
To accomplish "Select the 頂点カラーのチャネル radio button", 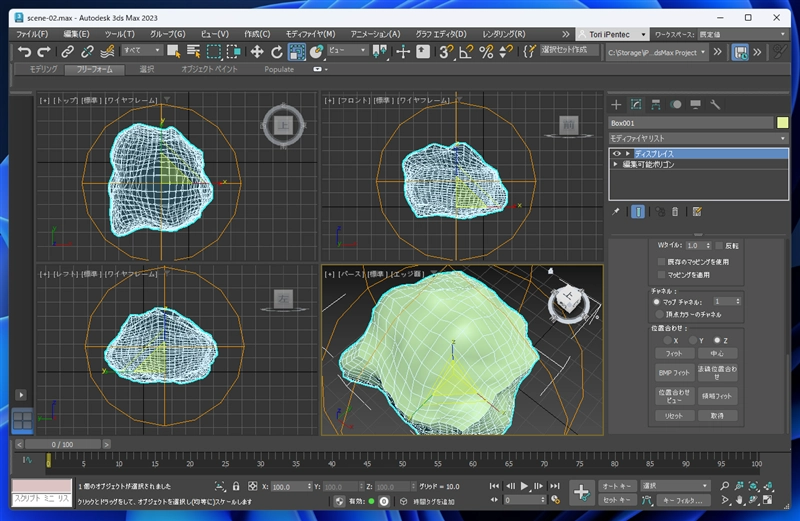I will tap(660, 314).
